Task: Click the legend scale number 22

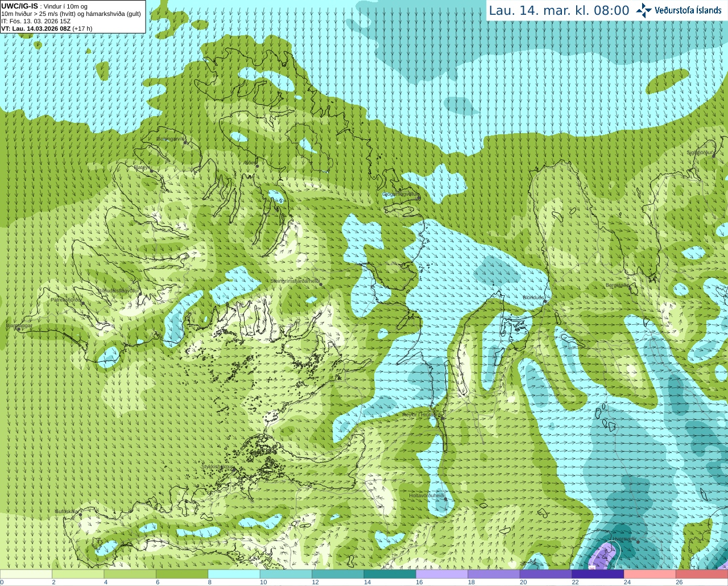Action: [575, 583]
